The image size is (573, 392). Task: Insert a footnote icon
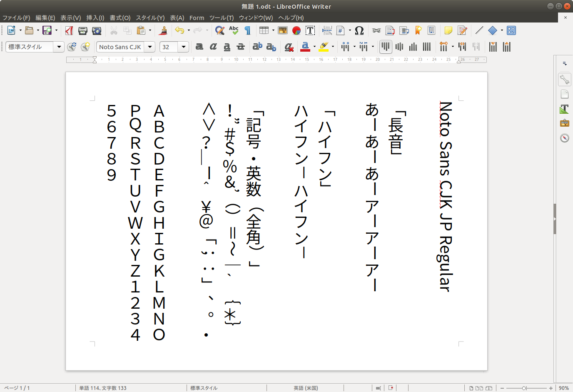pyautogui.click(x=390, y=30)
